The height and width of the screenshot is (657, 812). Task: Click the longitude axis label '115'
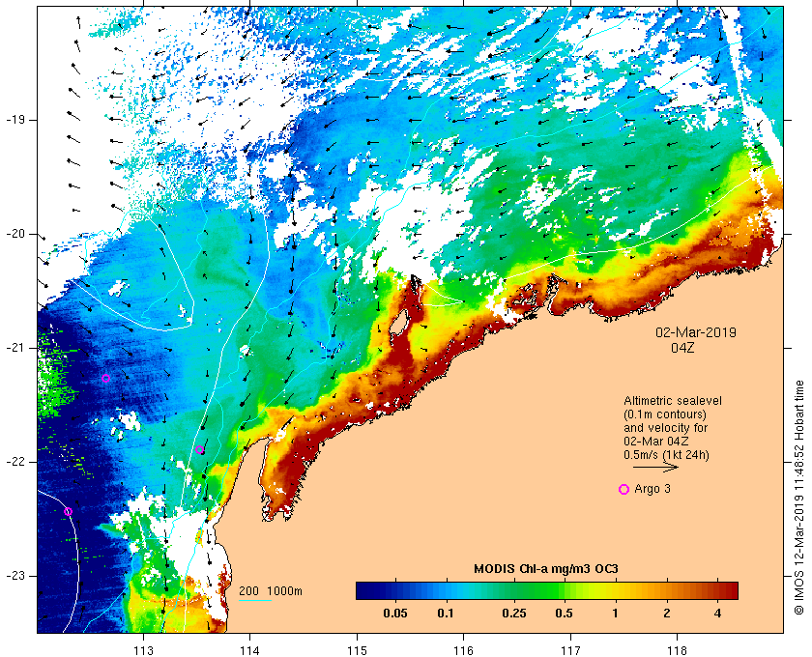[x=357, y=650]
